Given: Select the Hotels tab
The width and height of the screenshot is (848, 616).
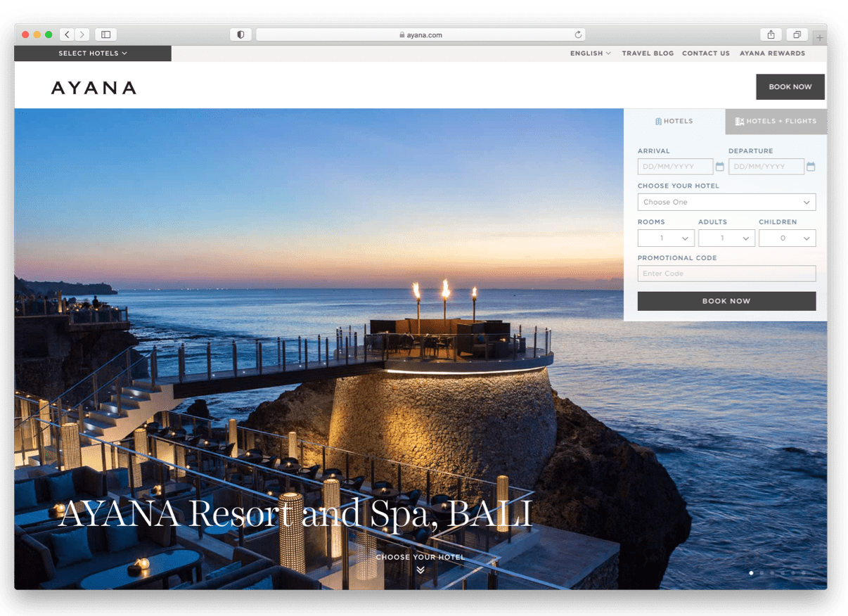Looking at the screenshot, I should (674, 121).
